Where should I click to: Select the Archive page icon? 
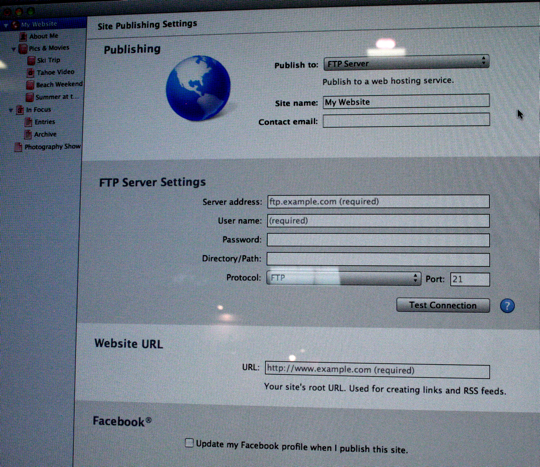click(x=28, y=134)
